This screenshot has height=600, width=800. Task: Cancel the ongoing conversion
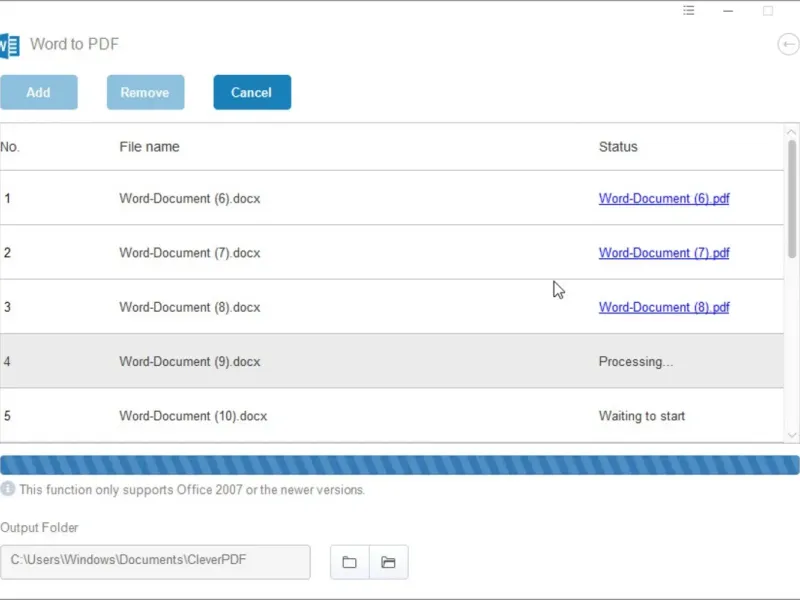[x=251, y=92]
